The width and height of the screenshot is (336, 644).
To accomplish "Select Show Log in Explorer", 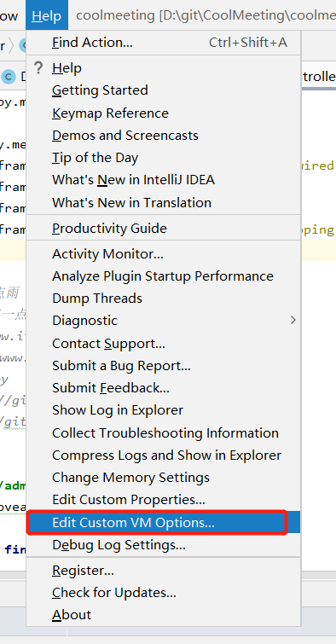I will (164, 410).
